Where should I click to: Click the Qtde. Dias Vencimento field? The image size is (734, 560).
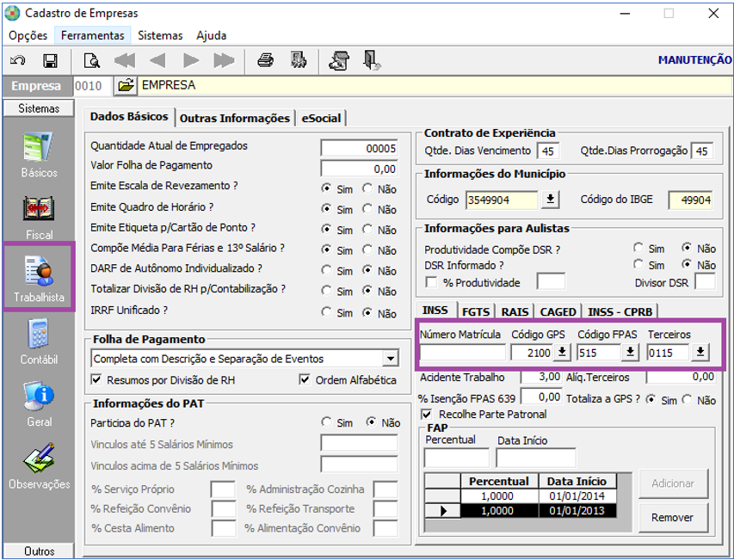point(547,151)
